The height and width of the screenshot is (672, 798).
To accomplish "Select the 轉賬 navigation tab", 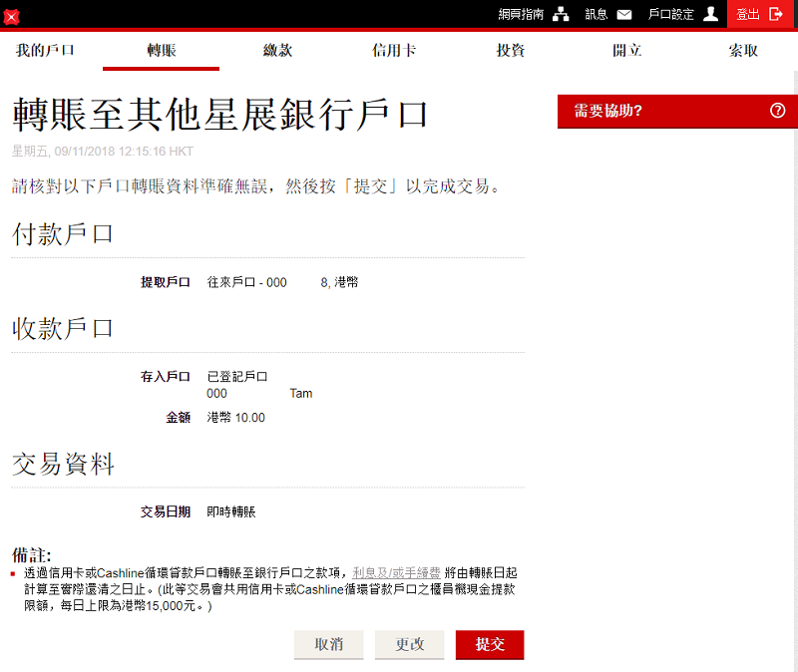I will click(x=161, y=50).
